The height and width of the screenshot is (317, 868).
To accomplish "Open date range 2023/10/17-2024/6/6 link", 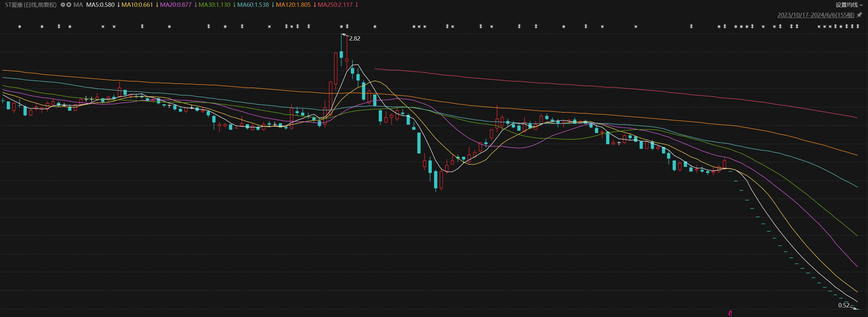I will [815, 15].
